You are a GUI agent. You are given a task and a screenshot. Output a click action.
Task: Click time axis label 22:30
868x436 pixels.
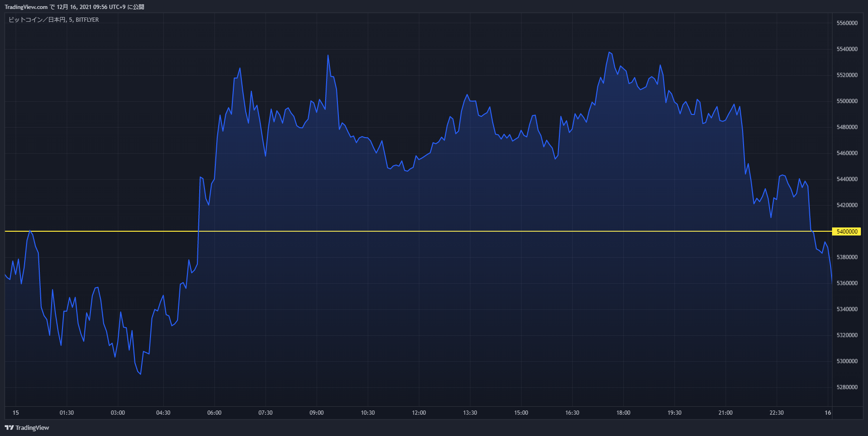pos(777,413)
